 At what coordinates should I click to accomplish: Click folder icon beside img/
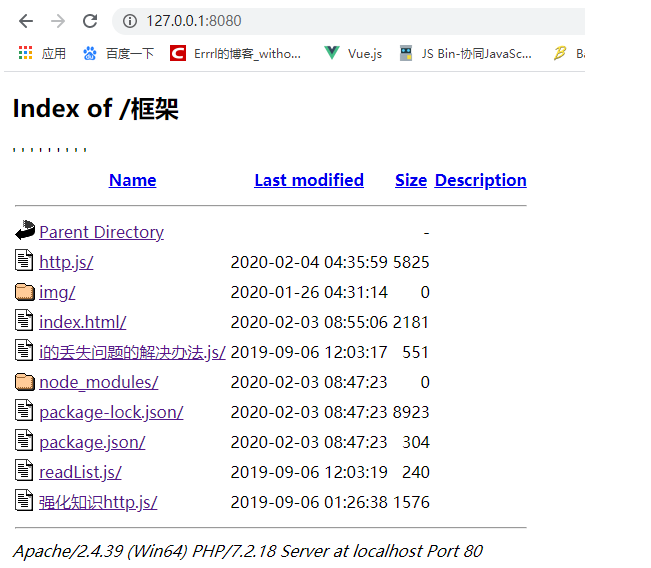pos(25,291)
